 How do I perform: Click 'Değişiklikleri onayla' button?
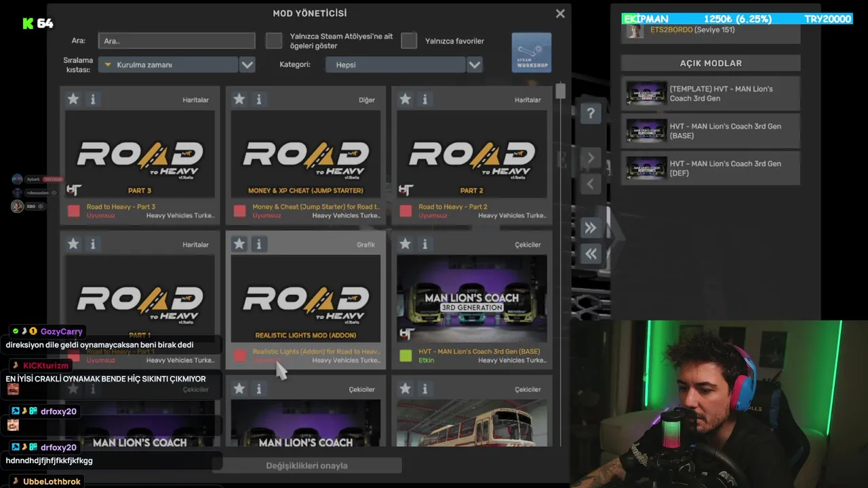click(307, 466)
